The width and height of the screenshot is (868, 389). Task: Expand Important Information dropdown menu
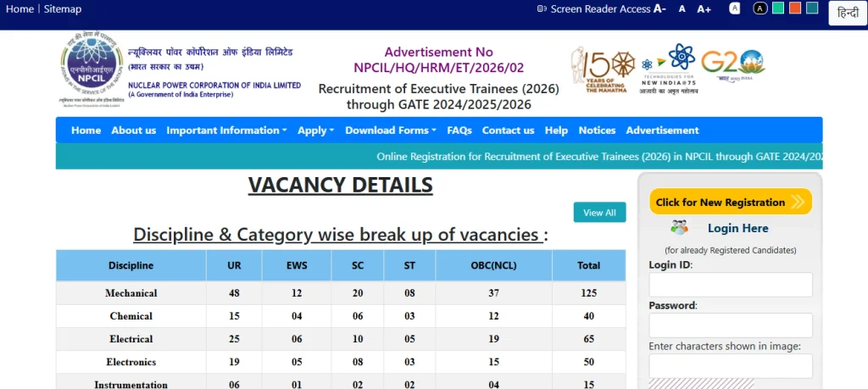(226, 131)
